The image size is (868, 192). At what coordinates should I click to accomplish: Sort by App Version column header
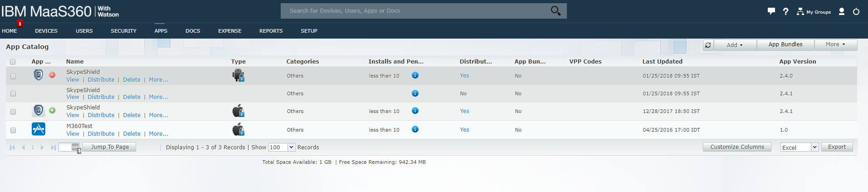[797, 62]
